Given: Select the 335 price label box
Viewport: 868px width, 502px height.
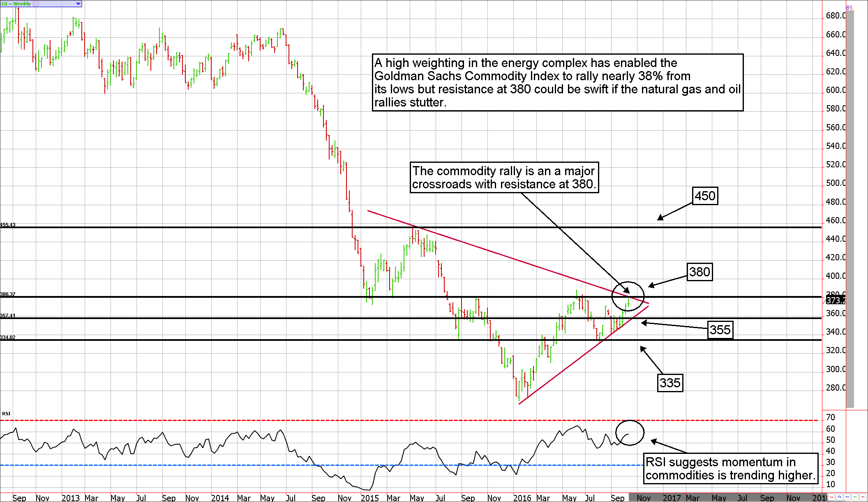Looking at the screenshot, I should click(670, 383).
